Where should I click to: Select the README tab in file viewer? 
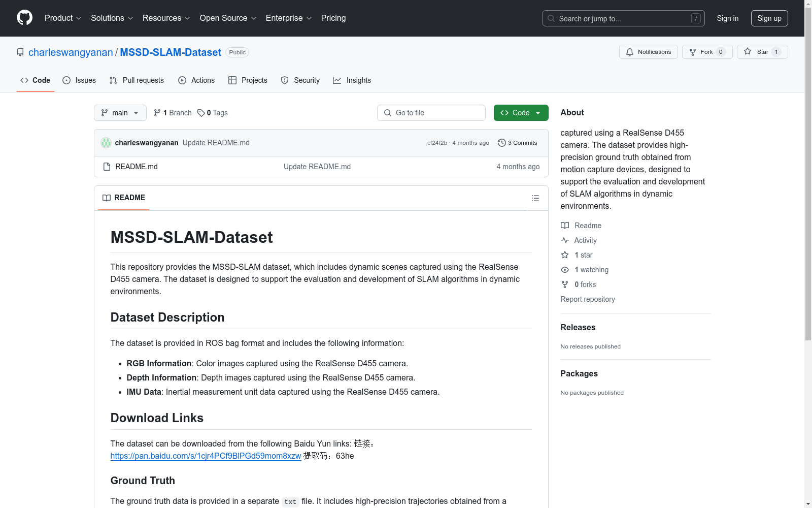[124, 198]
